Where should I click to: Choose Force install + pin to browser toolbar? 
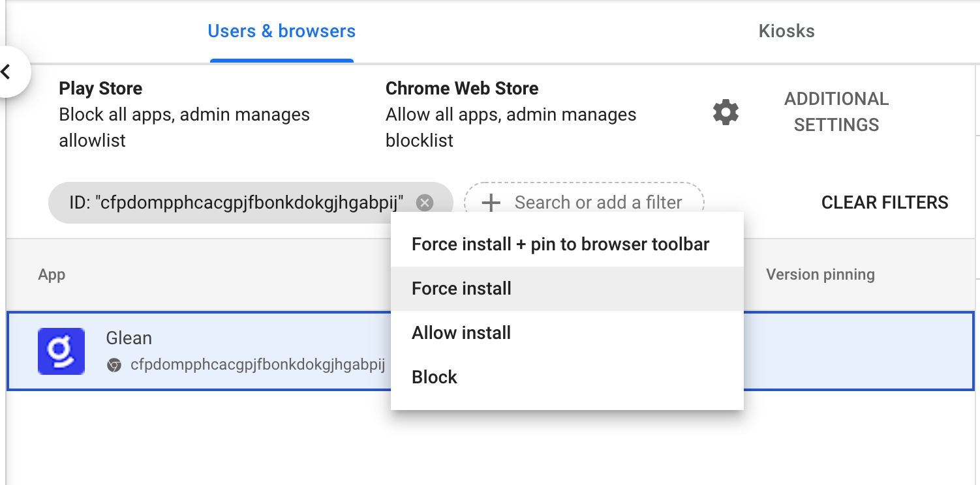(560, 244)
